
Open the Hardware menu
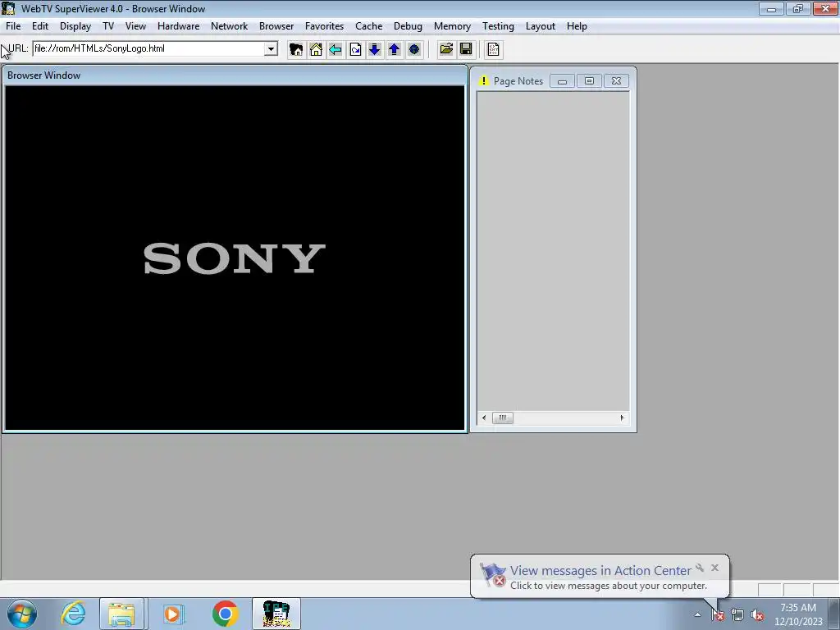[x=178, y=26]
